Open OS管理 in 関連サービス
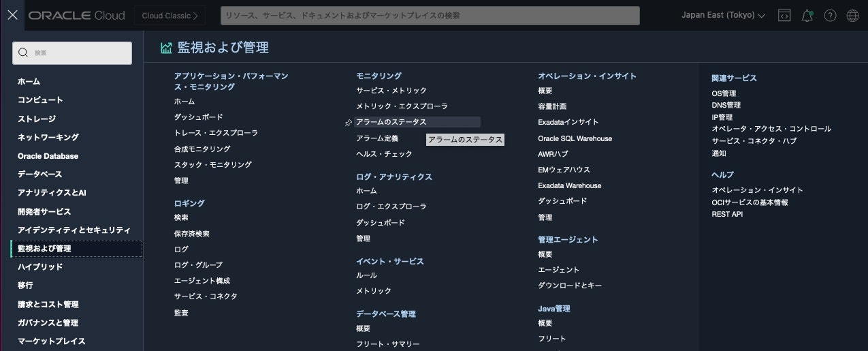The width and height of the screenshot is (868, 351). click(724, 93)
